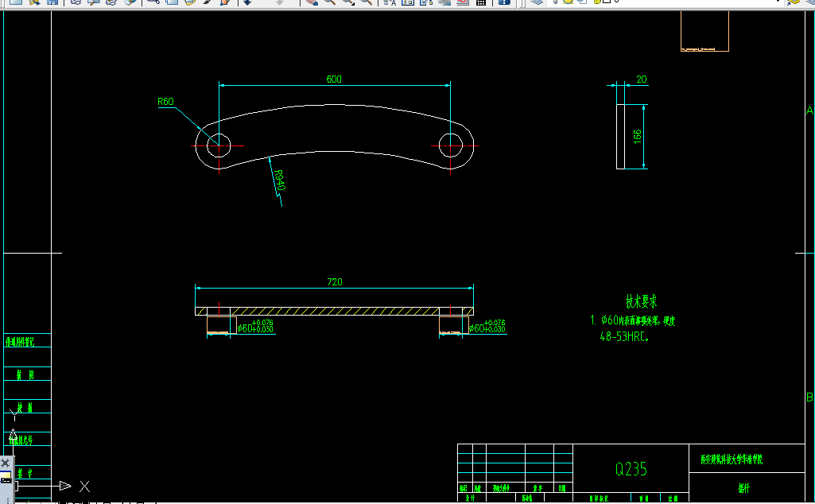
Task: Select the 720 overall length dimension
Action: [x=335, y=281]
